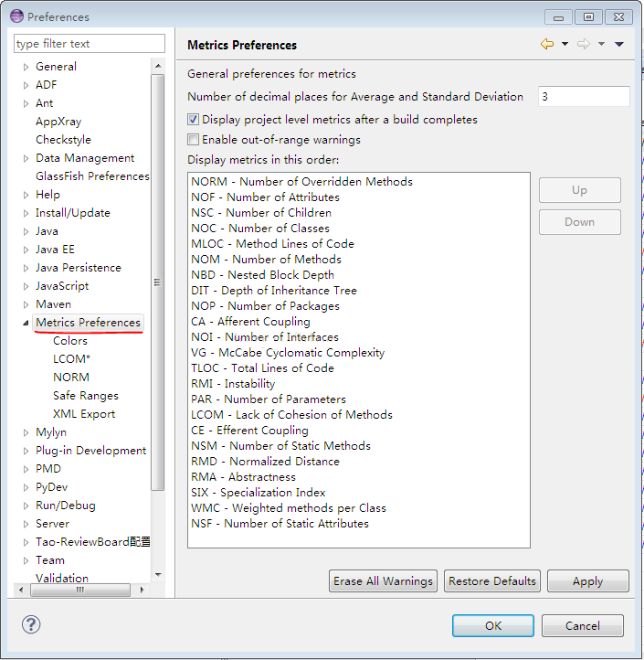Click Restore Defaults button
Viewport: 644px width, 660px height.
[x=492, y=580]
